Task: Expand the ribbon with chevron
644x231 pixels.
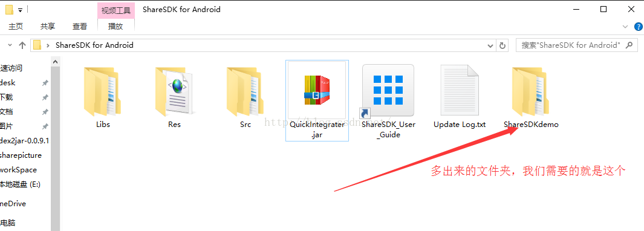Action: pos(625,27)
